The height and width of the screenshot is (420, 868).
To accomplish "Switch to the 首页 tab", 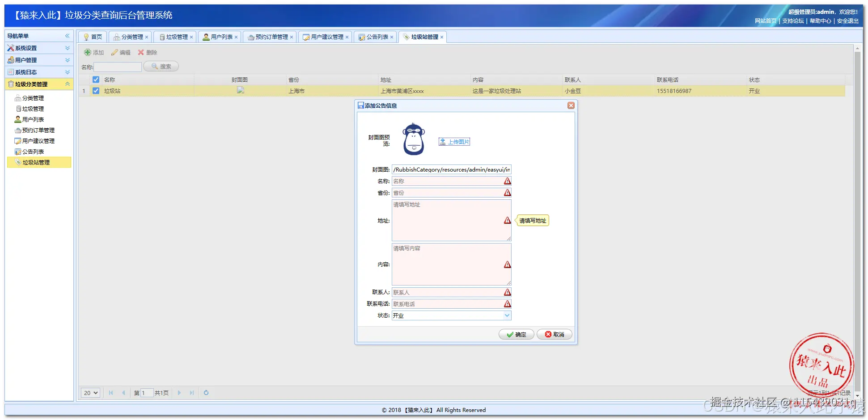I will pos(93,37).
